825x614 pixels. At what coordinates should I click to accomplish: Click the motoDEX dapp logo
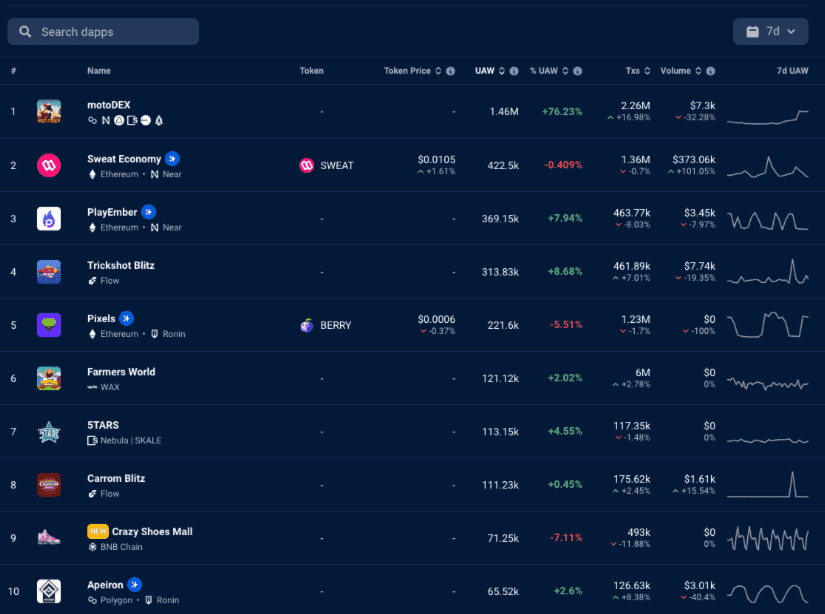coord(49,112)
